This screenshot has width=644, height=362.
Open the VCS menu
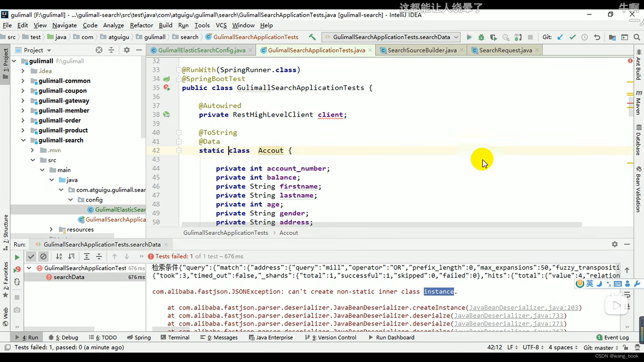tap(221, 25)
